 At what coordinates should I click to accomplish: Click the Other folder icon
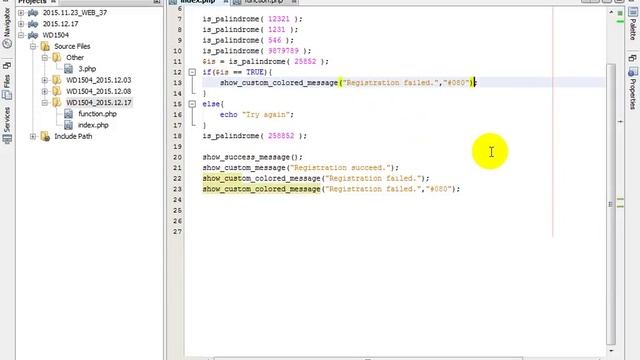click(x=57, y=58)
